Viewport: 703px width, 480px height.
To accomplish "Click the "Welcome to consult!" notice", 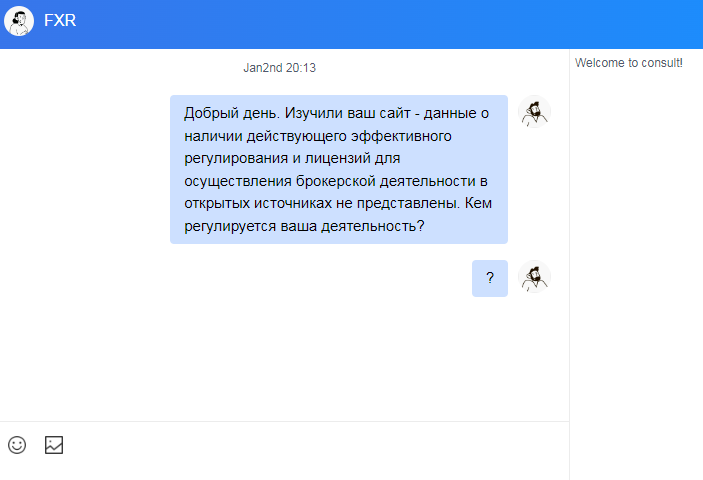I will [x=629, y=63].
